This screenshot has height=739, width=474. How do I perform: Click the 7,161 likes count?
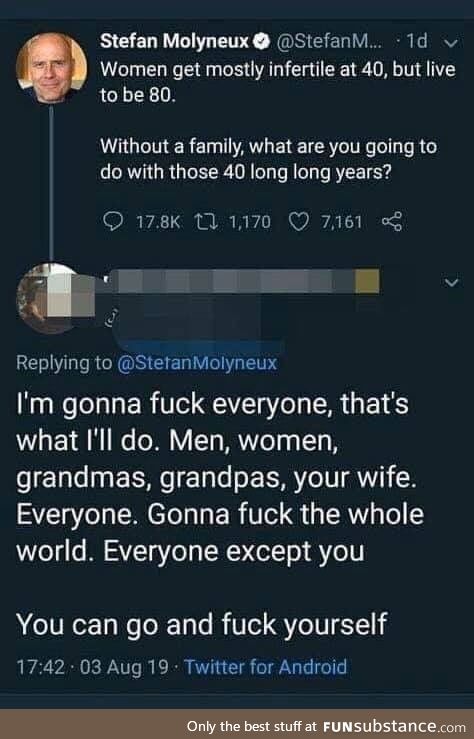342,221
